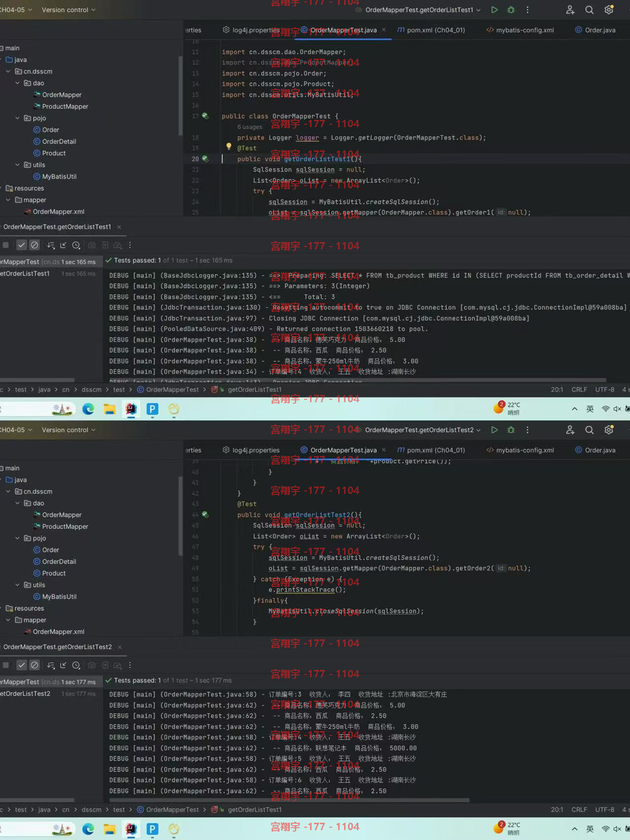Toggle the muted volume icon in the upper tray
Viewport: 630px width, 840px height.
tap(617, 409)
